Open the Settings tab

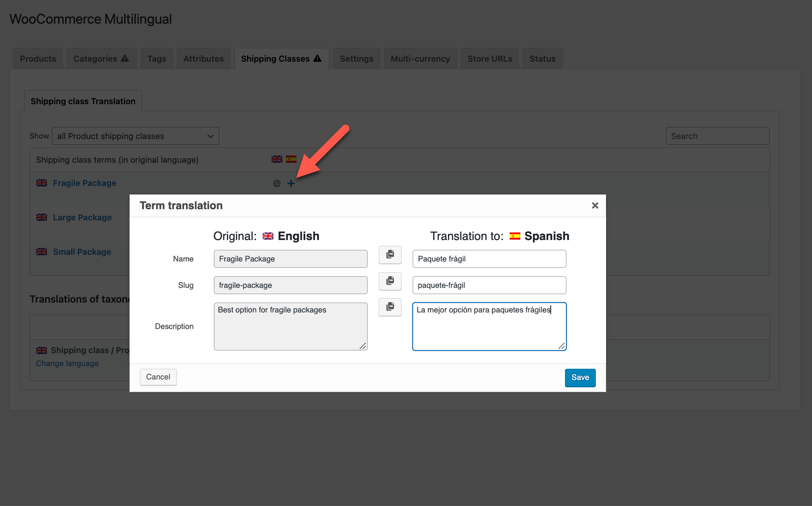click(356, 59)
